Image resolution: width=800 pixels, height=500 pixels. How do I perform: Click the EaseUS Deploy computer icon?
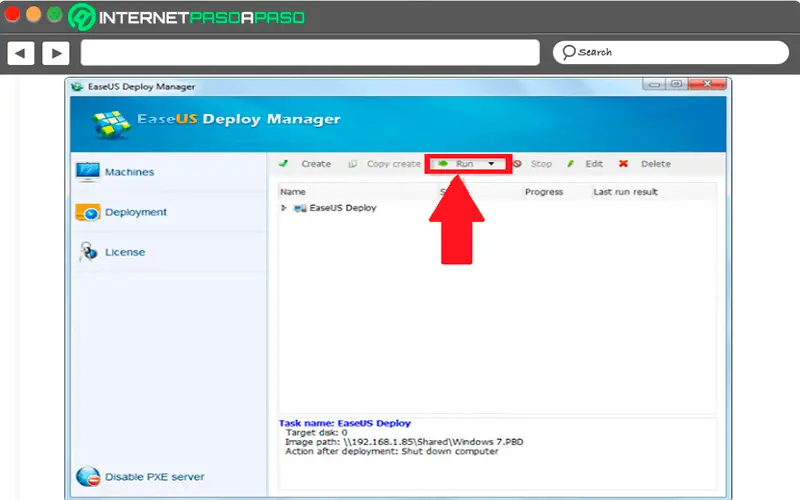click(x=300, y=208)
